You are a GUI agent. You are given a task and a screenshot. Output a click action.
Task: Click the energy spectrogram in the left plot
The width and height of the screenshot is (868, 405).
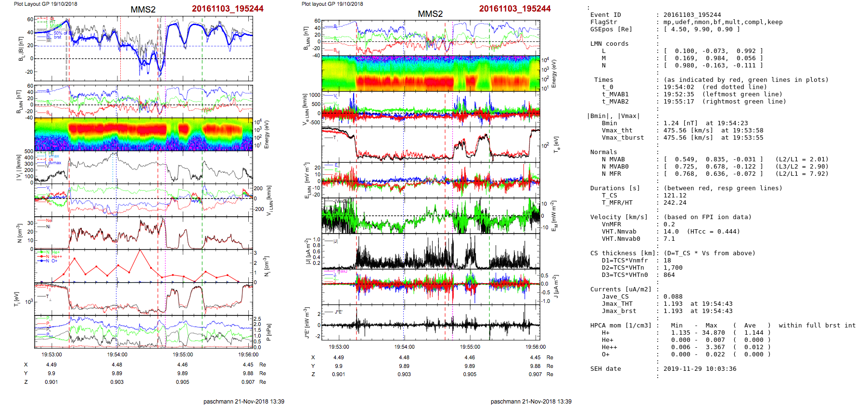(143, 134)
